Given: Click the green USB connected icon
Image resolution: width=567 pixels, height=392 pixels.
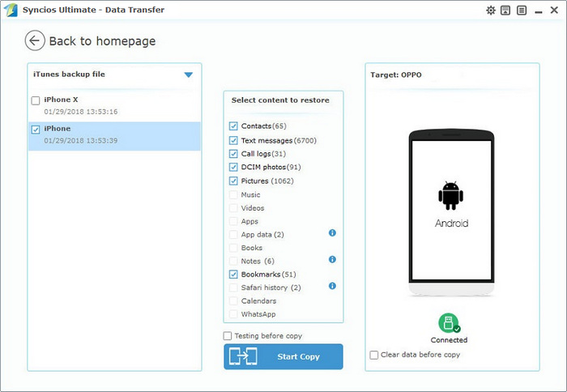Looking at the screenshot, I should point(449,323).
